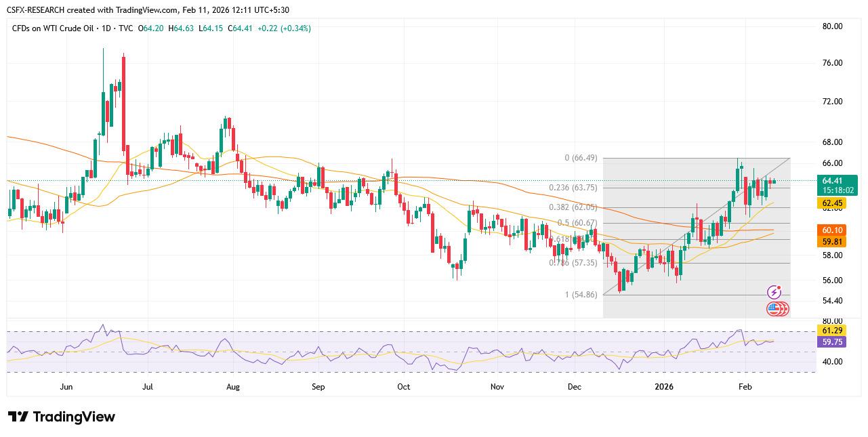Image resolution: width=868 pixels, height=437 pixels.
Task: Select the 59.81 moving average price tag
Action: tap(831, 241)
